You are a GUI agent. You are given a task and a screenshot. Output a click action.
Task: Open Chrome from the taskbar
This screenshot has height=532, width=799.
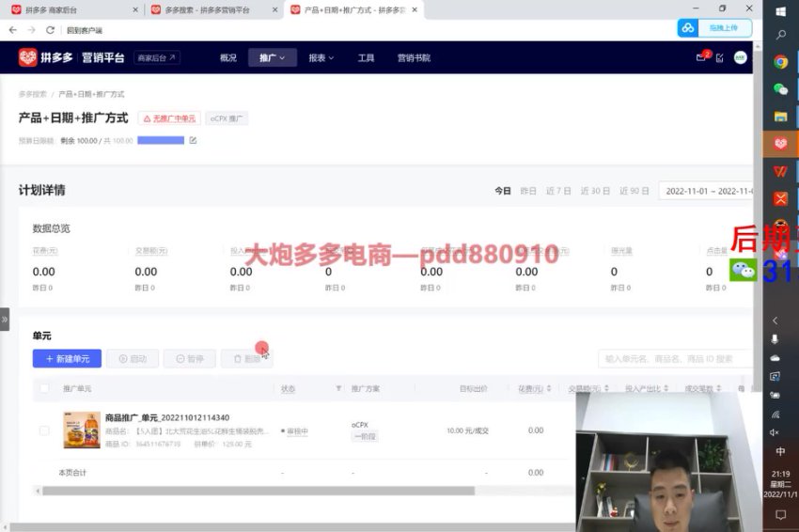pos(780,62)
